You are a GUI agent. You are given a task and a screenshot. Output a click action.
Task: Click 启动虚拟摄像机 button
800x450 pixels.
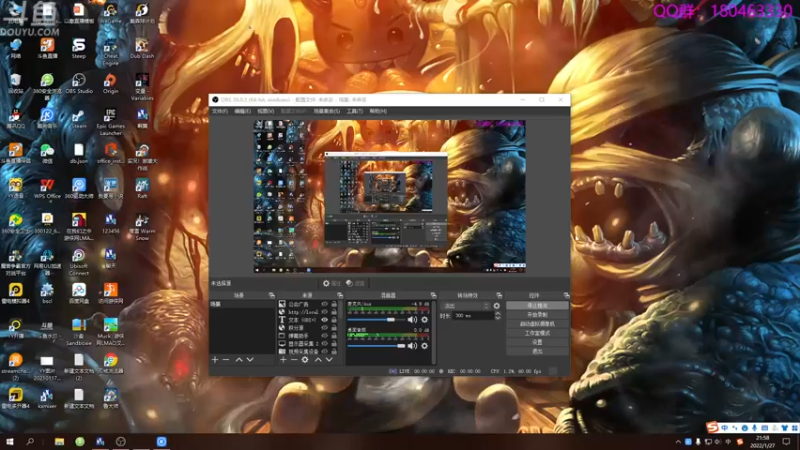pos(537,323)
